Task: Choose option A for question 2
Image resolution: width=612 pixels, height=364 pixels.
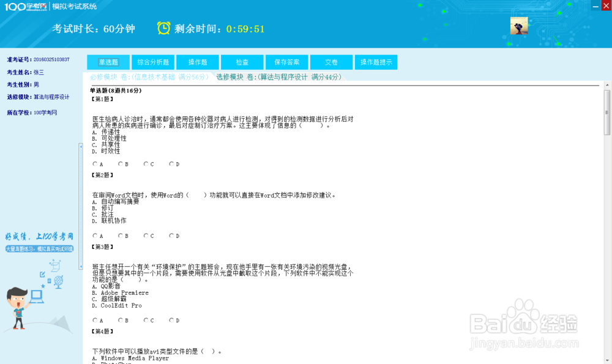Action: [x=95, y=236]
